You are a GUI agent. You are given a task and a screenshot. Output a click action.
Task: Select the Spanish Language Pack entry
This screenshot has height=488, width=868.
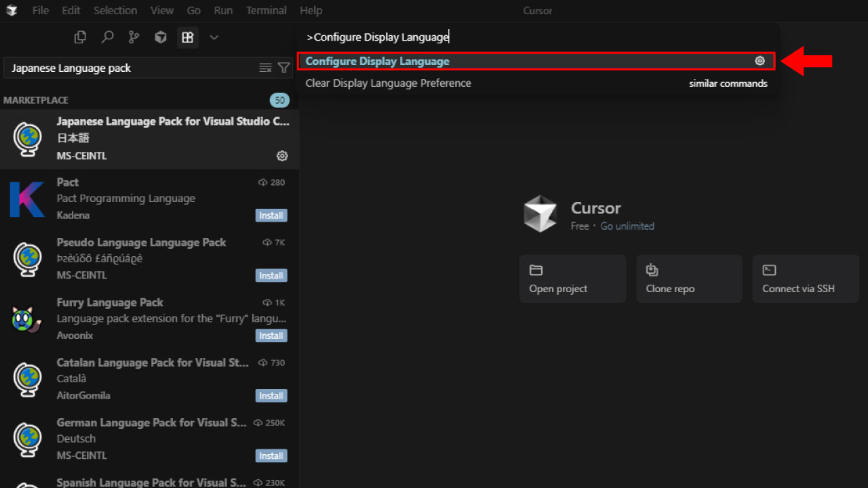click(149, 479)
